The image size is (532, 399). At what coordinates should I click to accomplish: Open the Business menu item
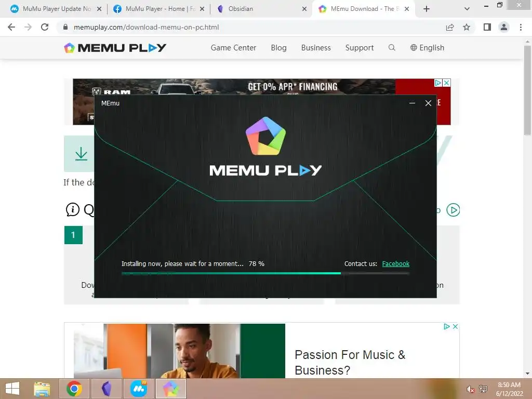point(316,48)
